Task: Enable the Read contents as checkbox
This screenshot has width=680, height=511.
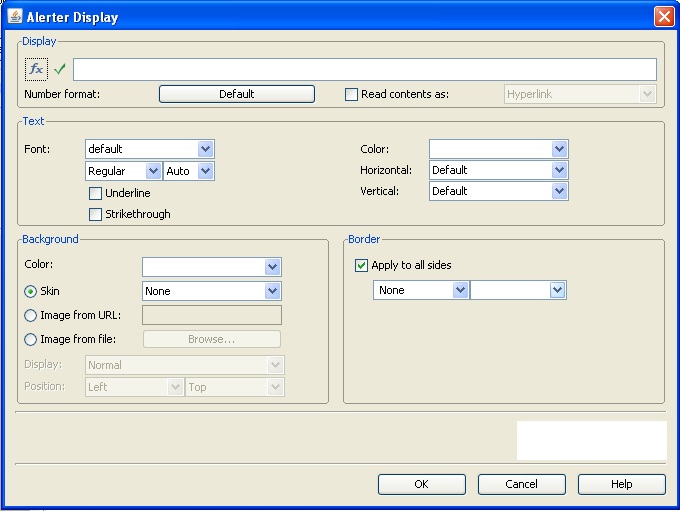Action: click(x=351, y=94)
